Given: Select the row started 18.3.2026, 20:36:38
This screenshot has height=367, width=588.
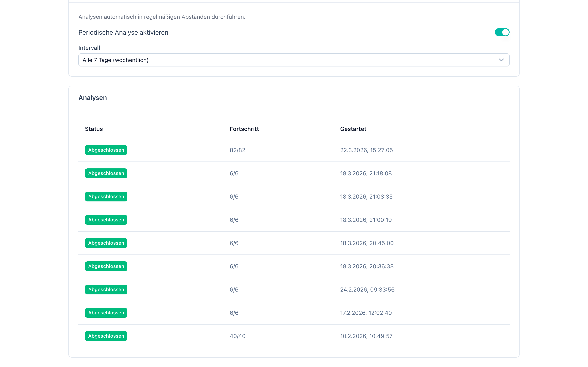Looking at the screenshot, I should [366, 266].
